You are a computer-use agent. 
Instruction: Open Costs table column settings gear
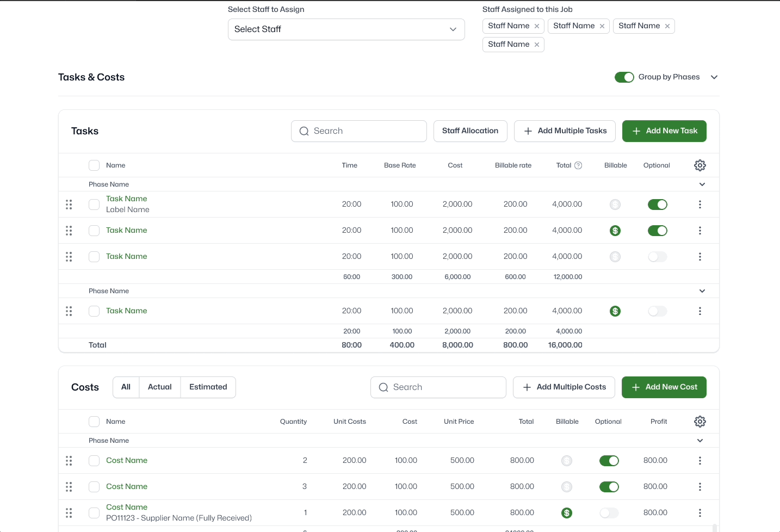click(x=700, y=422)
